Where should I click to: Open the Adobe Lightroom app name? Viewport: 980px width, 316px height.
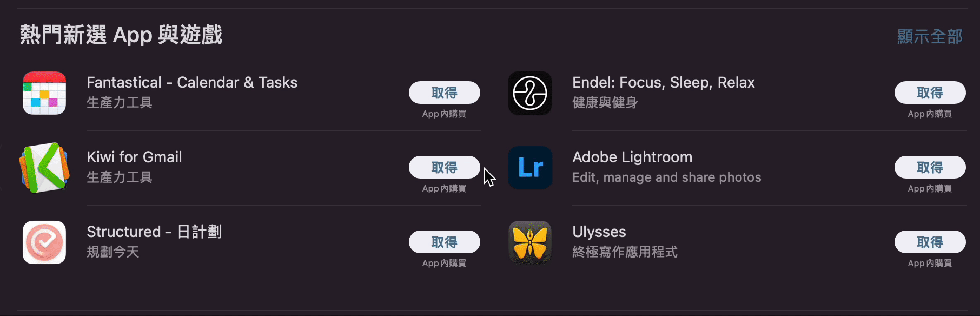632,157
